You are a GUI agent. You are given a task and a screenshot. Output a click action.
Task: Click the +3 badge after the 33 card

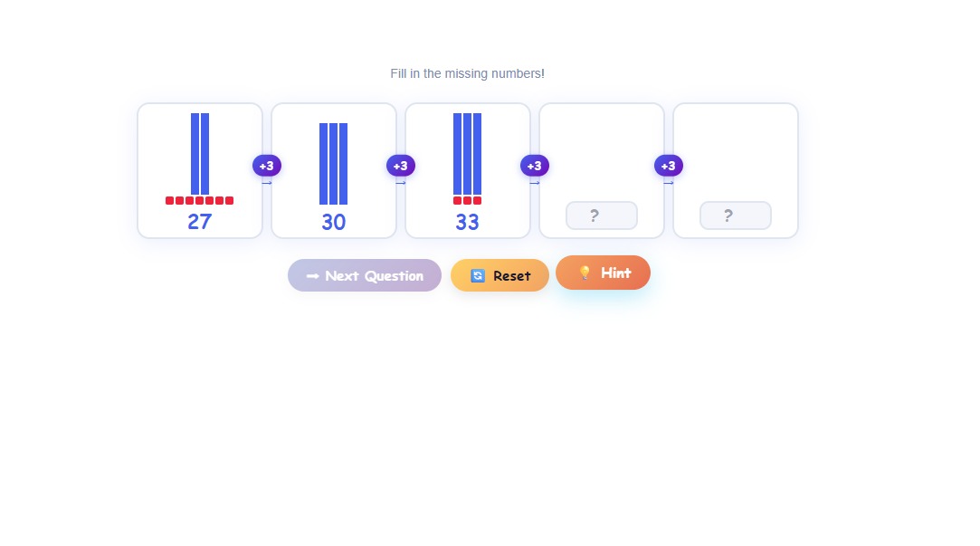coord(534,166)
